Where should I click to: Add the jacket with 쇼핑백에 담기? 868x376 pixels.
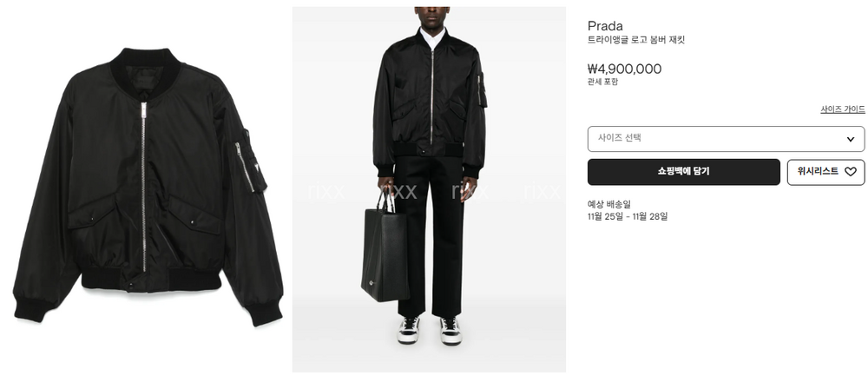click(x=684, y=172)
